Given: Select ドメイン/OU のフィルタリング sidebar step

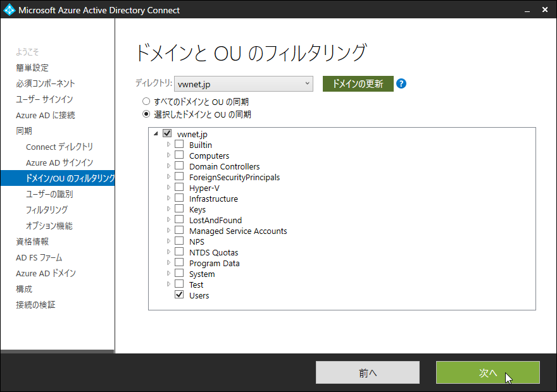Looking at the screenshot, I should 58,178.
